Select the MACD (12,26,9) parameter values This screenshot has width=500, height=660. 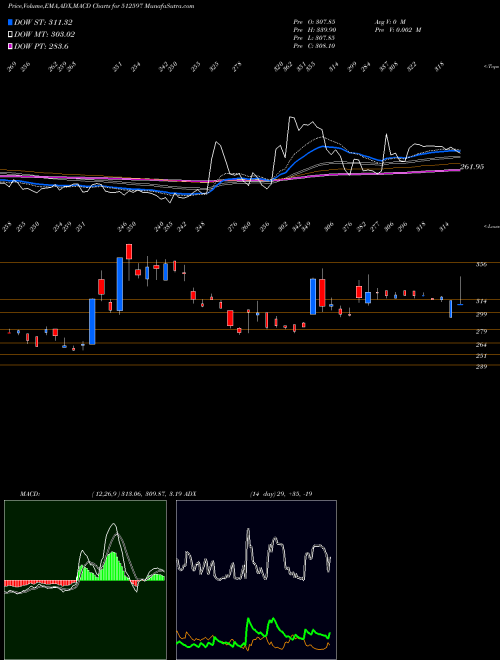(137, 493)
